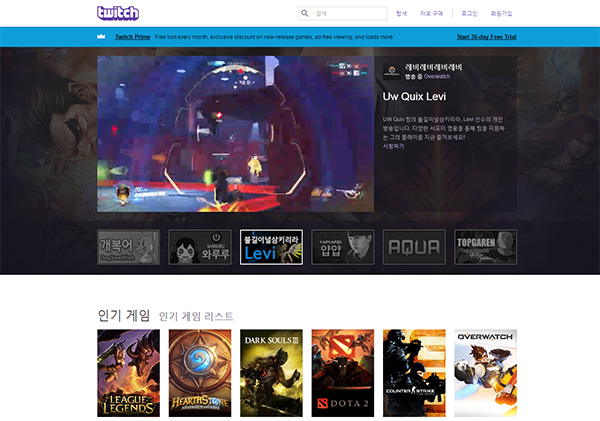
Task: Select the 와루루 featured stream thumbnail
Action: click(200, 247)
